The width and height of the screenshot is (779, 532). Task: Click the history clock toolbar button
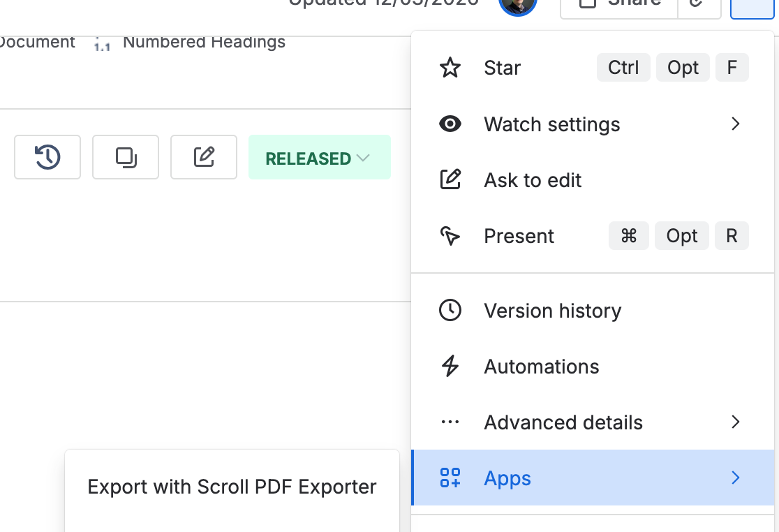point(47,157)
